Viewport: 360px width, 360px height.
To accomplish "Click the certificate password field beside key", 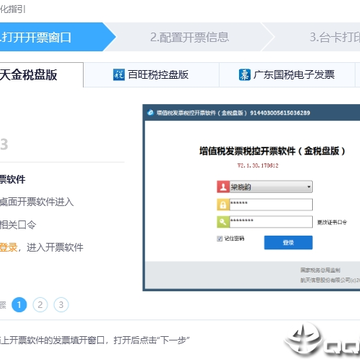I will pos(271,222).
